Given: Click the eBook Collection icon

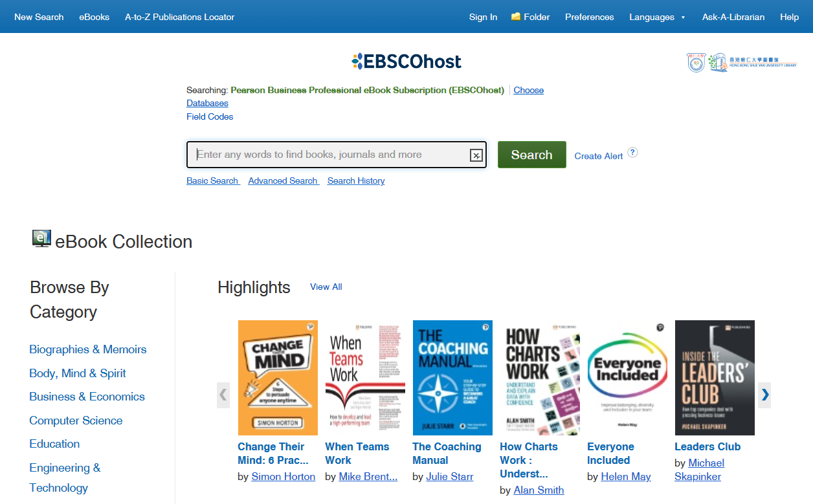Looking at the screenshot, I should click(x=41, y=239).
